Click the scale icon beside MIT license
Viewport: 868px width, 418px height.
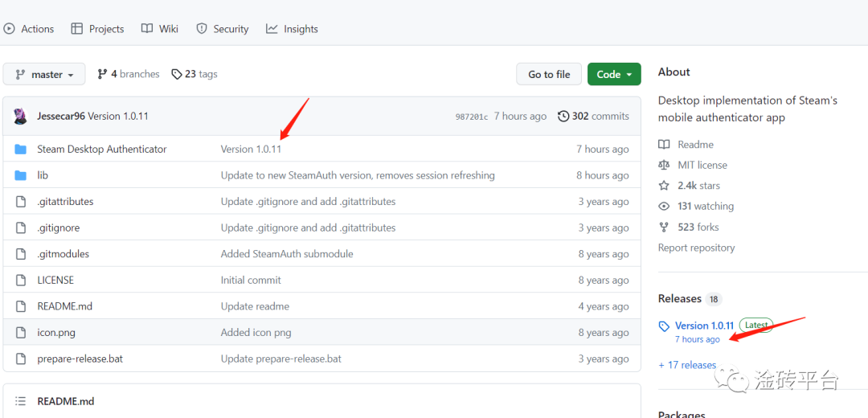tap(664, 165)
